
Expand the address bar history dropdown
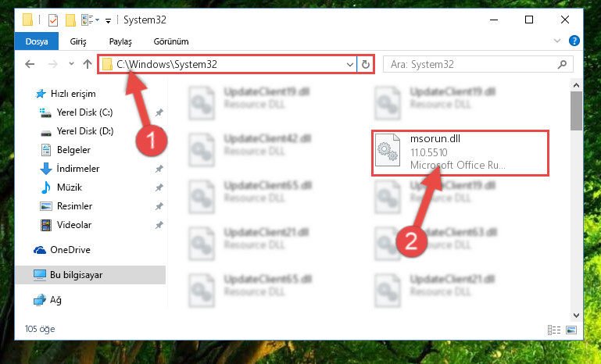click(349, 64)
